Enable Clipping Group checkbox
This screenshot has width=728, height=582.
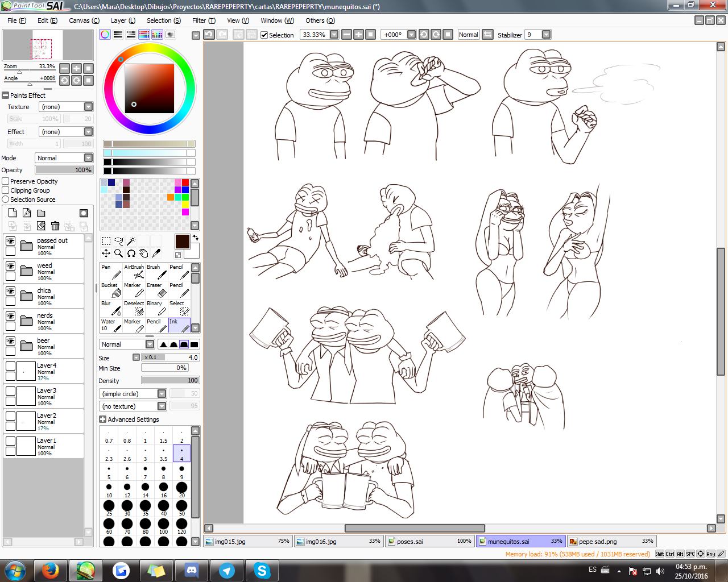click(x=6, y=190)
